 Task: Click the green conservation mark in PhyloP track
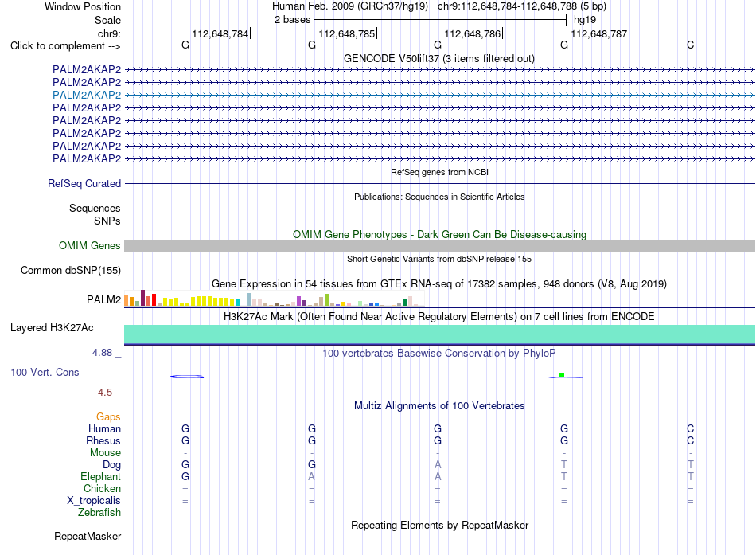click(562, 375)
